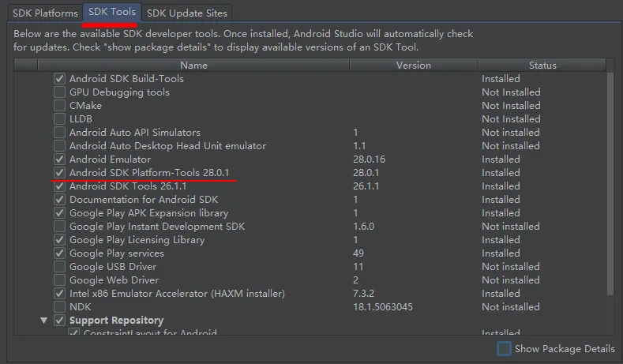Check the CMake package checkbox

tap(59, 106)
